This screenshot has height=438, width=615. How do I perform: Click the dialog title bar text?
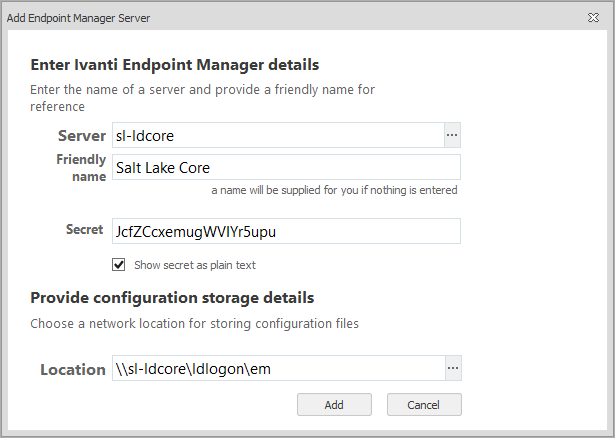tap(80, 19)
